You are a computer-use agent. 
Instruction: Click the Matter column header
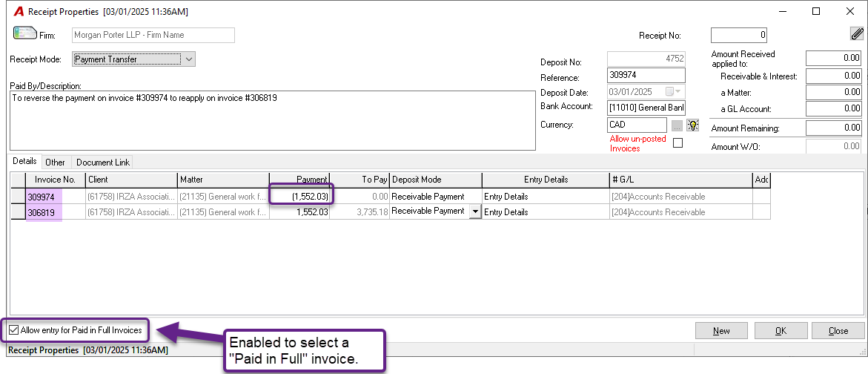224,180
